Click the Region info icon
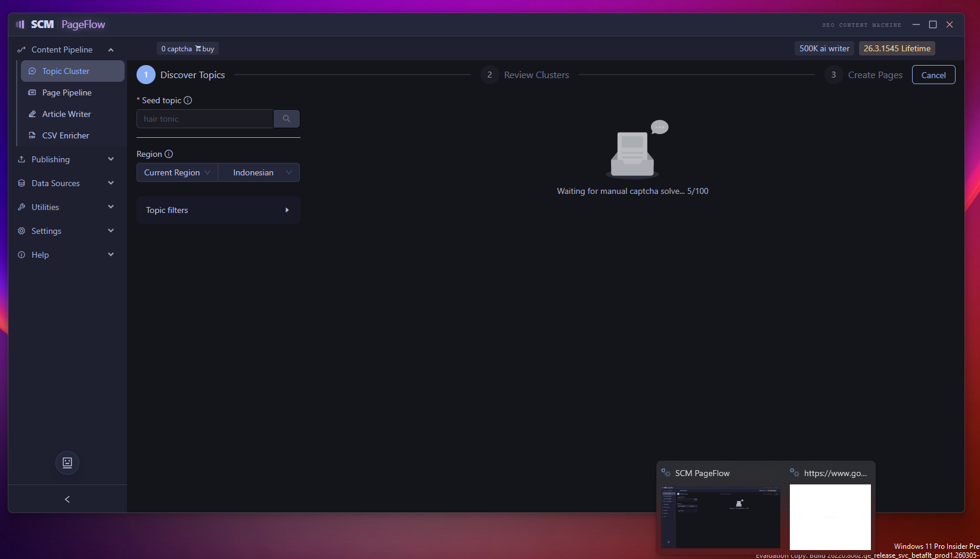Viewport: 980px width, 559px height. 169,154
